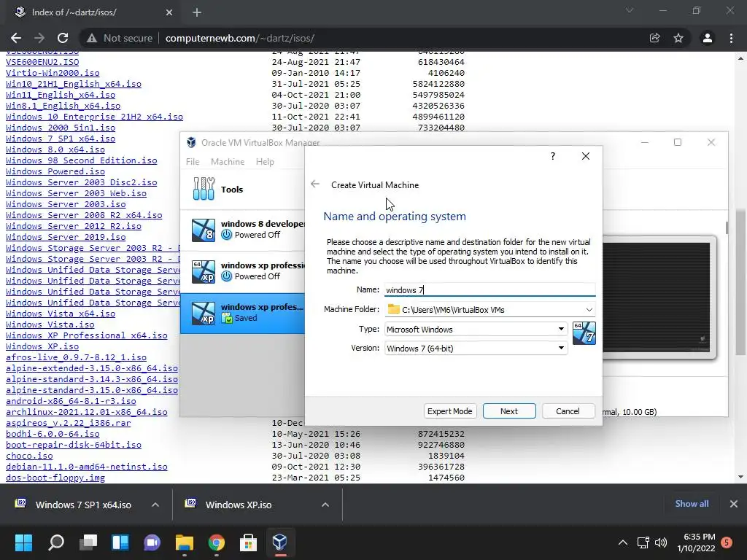Open the Chat icon on the taskbar
The height and width of the screenshot is (560, 747).
click(152, 542)
